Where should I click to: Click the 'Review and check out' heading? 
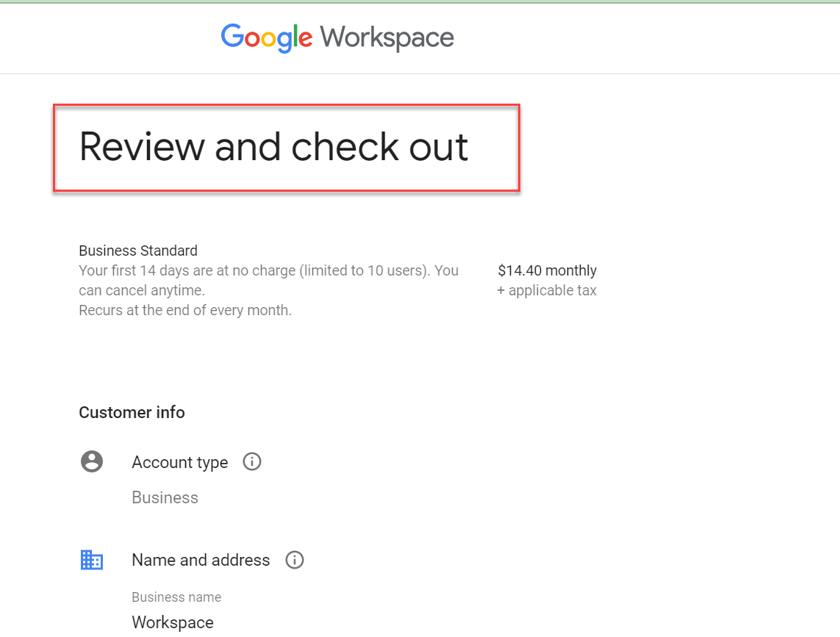273,147
